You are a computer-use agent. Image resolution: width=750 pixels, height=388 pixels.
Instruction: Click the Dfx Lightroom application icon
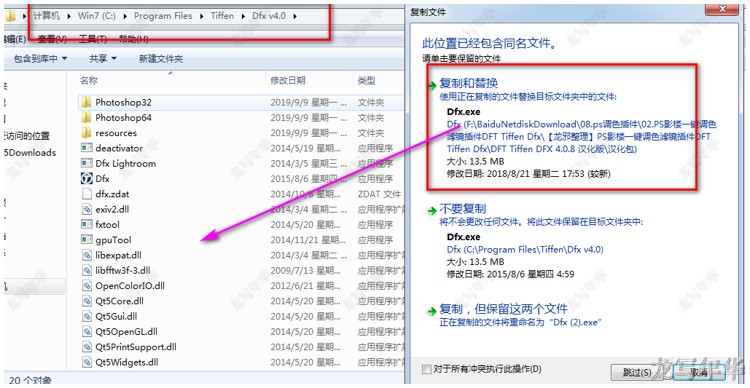[86, 164]
